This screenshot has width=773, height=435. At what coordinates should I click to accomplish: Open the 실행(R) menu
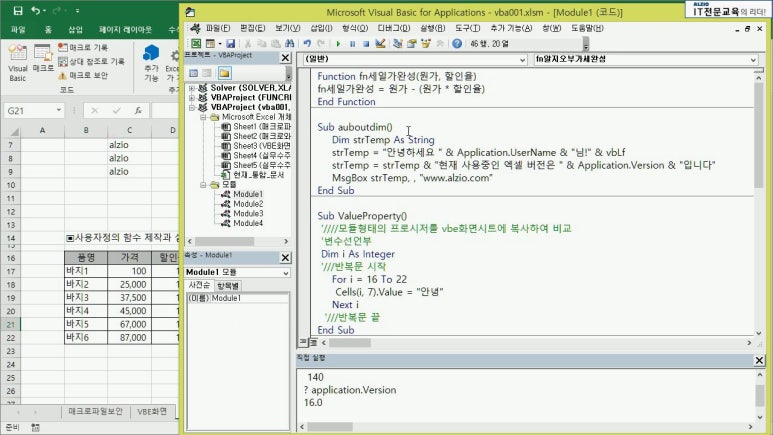click(x=432, y=28)
